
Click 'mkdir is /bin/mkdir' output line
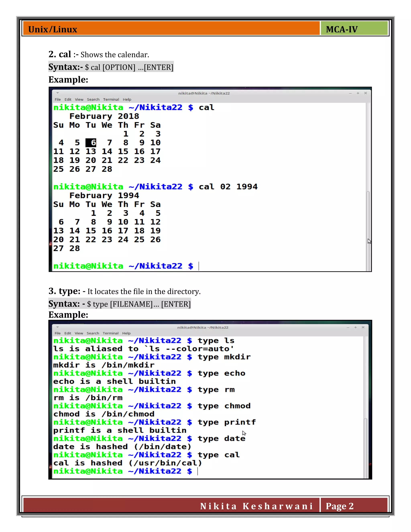(104, 365)
